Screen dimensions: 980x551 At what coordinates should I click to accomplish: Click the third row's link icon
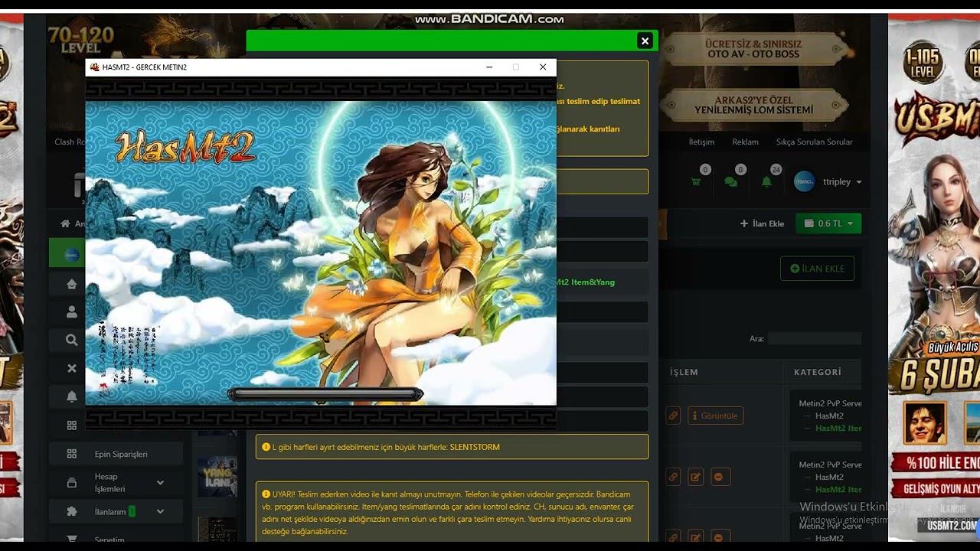coord(672,537)
